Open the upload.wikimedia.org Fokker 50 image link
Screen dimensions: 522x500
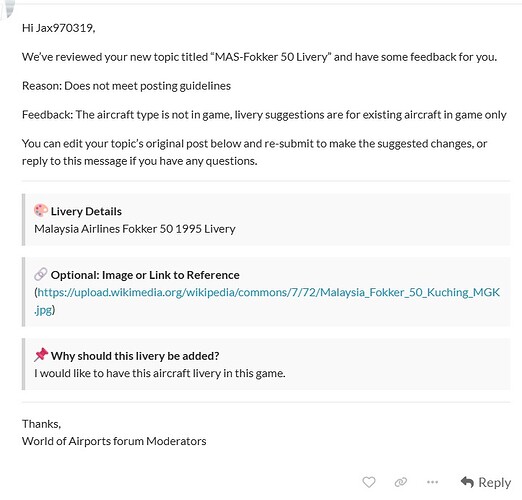click(267, 301)
